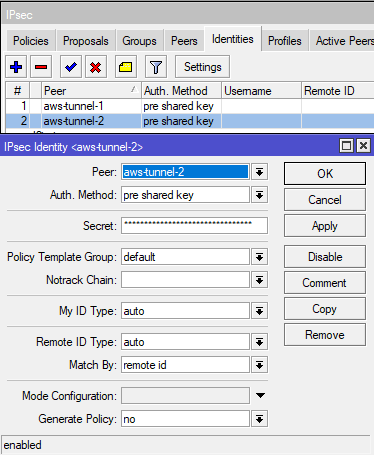Remove selected identity with minus icon
This screenshot has width=374, height=455.
(41, 67)
